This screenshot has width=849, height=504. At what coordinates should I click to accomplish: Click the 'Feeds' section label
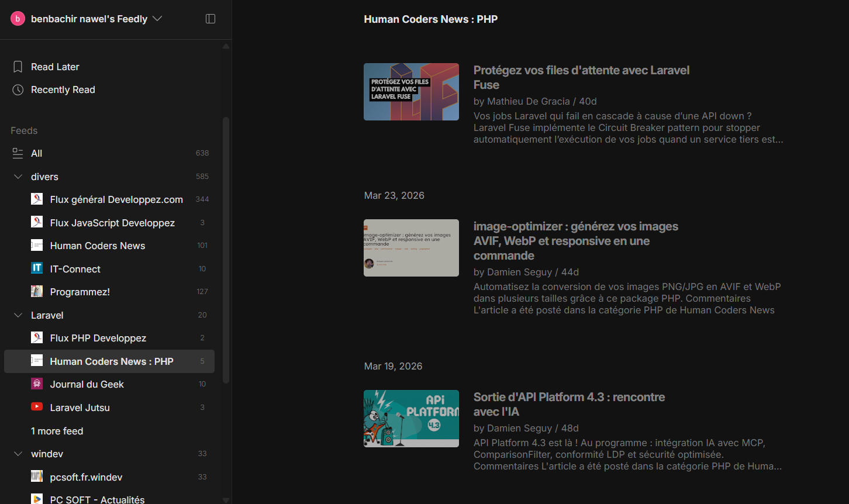(x=24, y=130)
